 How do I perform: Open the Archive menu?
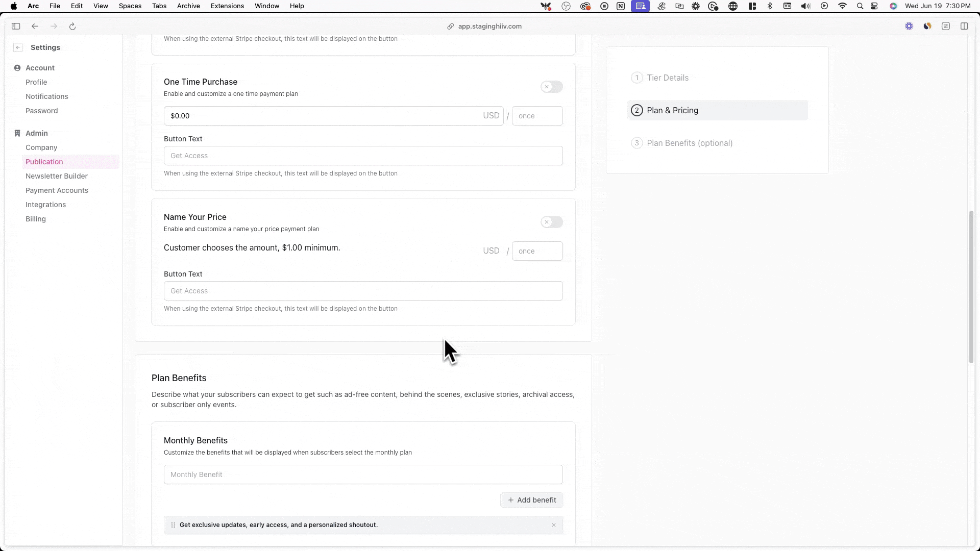[x=188, y=6]
